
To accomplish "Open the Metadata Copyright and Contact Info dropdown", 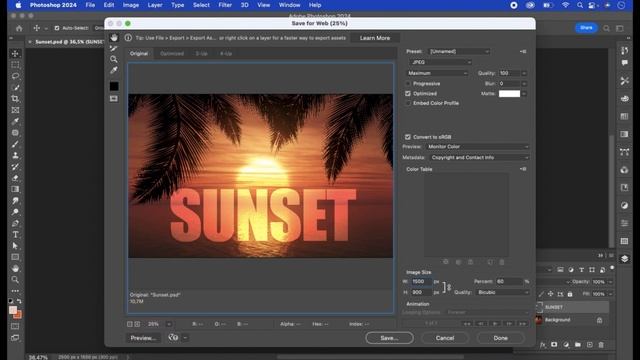I will (x=479, y=158).
